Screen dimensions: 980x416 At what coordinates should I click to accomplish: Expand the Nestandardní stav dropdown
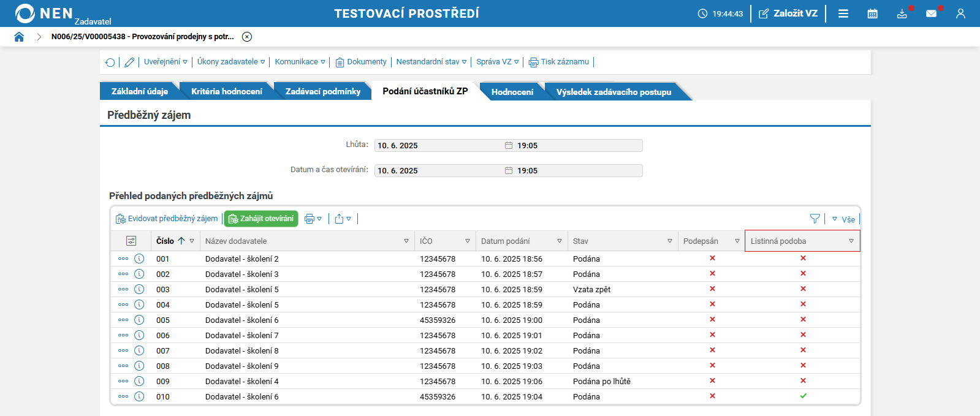coord(431,62)
